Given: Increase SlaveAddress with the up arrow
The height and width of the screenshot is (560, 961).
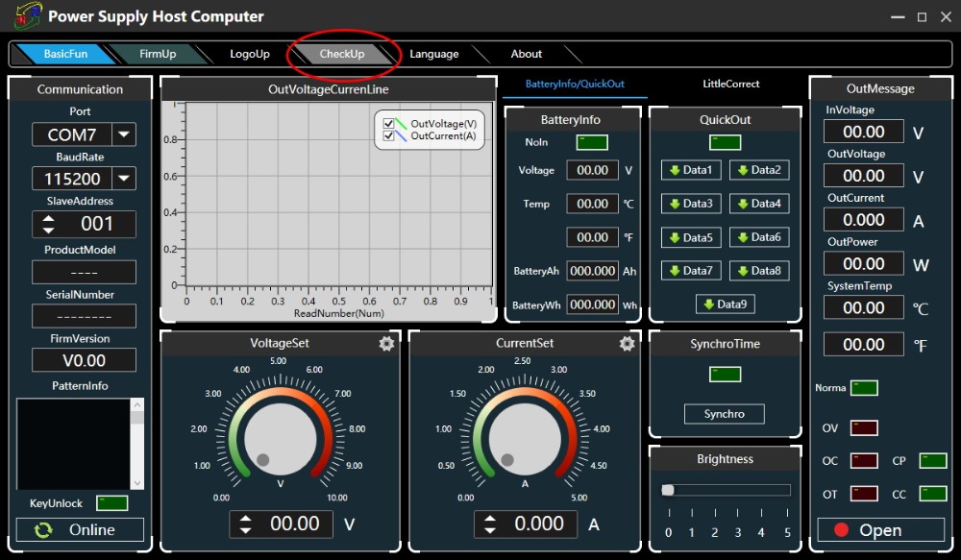Looking at the screenshot, I should point(48,219).
